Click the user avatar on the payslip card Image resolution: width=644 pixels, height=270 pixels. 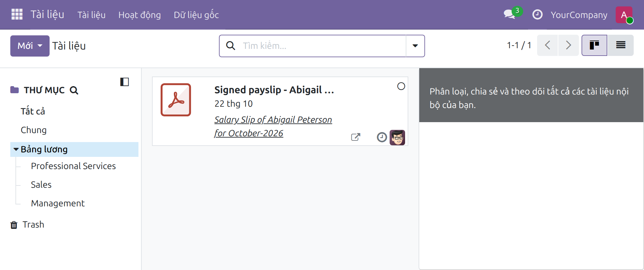397,138
